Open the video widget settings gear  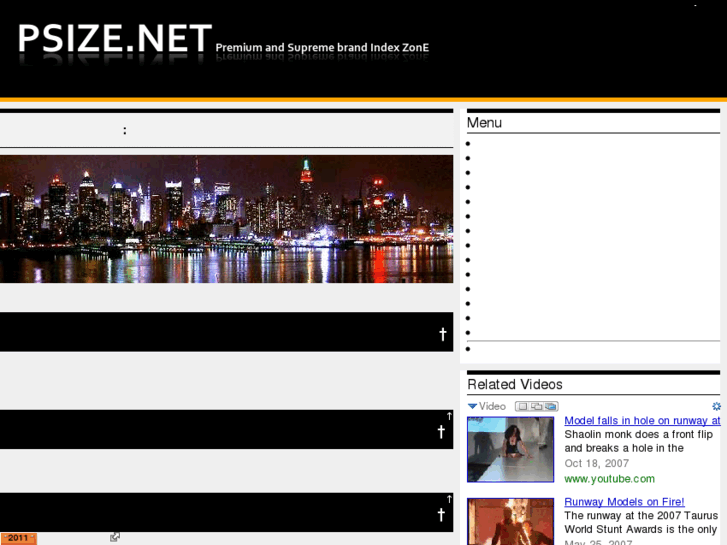click(x=716, y=406)
